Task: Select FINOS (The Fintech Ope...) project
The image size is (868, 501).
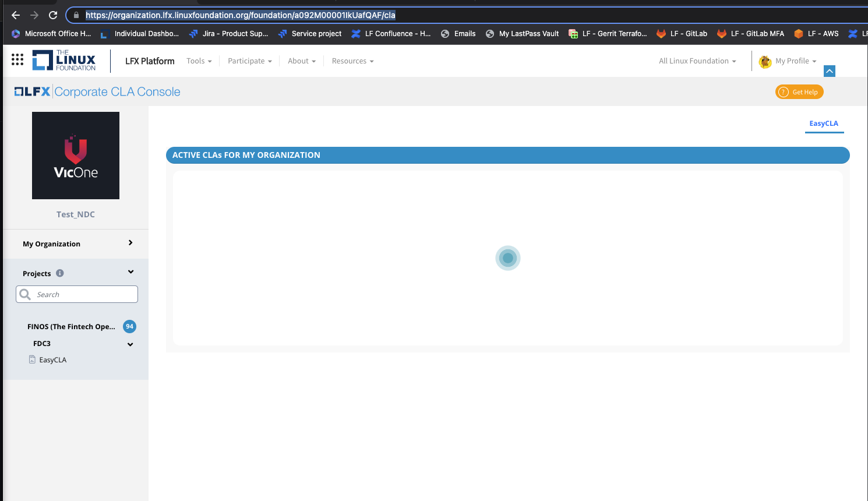Action: coord(71,326)
